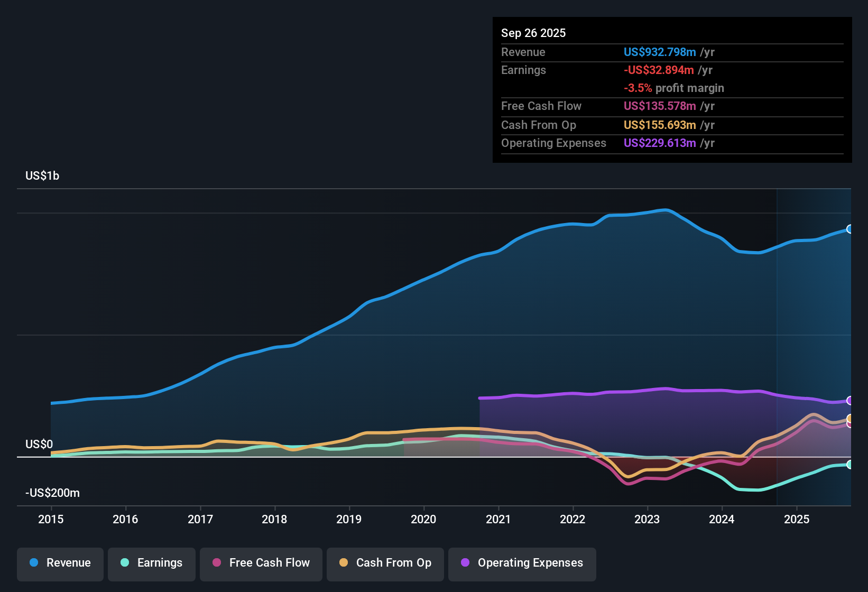Click the Earnings row label in tooltip
Image resolution: width=868 pixels, height=592 pixels.
[523, 70]
